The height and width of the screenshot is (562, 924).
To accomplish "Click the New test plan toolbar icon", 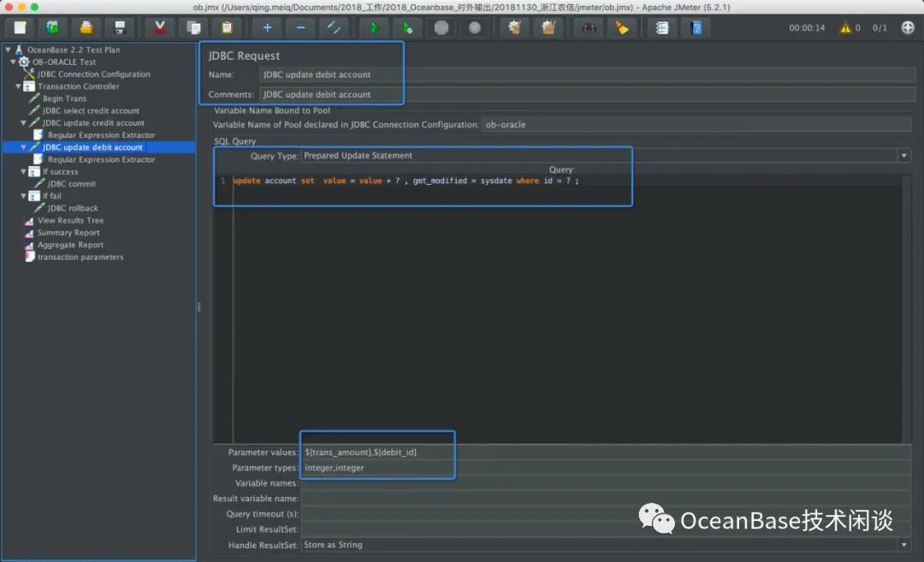I will pyautogui.click(x=21, y=27).
